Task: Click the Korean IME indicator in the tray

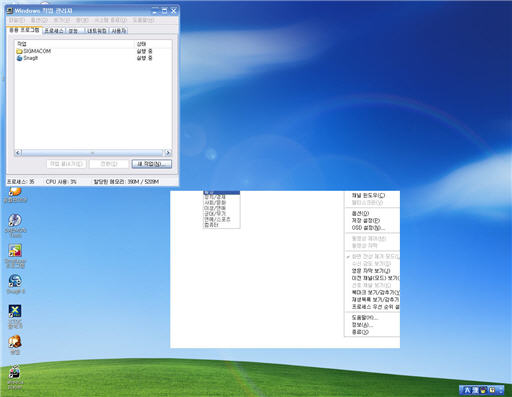Action: [x=467, y=390]
